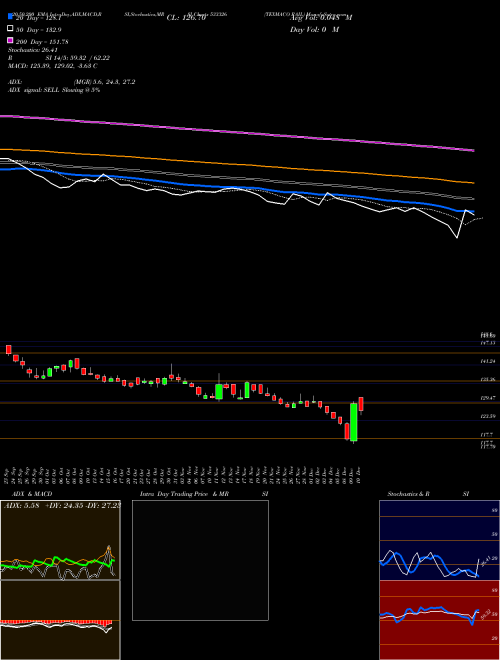Click the 129.47 price axis label
This screenshot has width=500, height=660.
488,398
